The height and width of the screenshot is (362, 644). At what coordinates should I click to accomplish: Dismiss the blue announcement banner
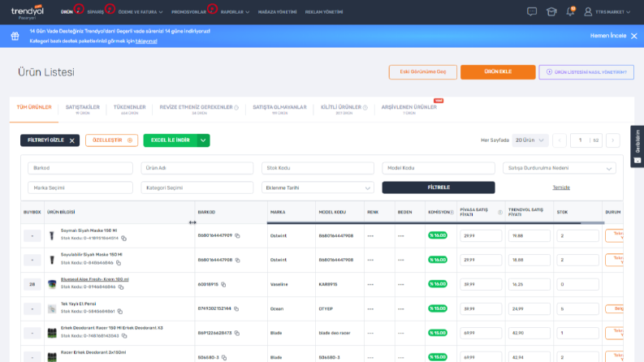pos(634,36)
